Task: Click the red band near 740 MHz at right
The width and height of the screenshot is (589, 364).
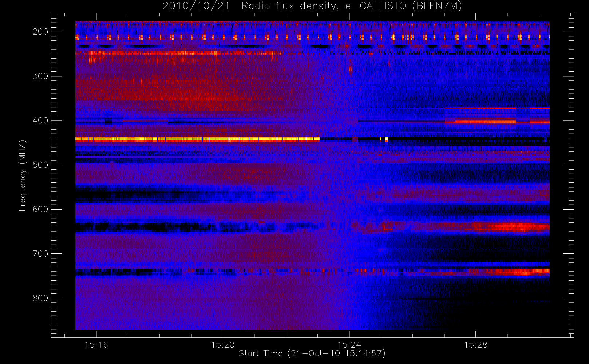Action: coord(510,272)
